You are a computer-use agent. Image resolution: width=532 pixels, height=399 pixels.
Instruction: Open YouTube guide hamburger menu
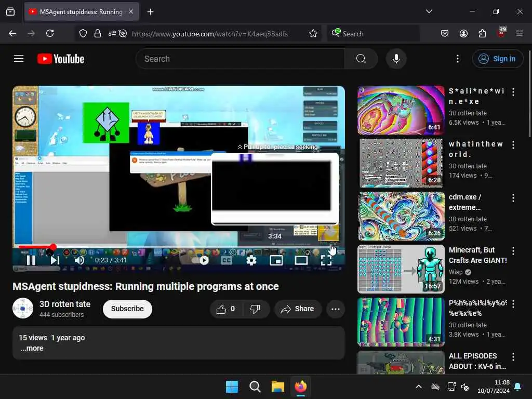[x=19, y=59]
